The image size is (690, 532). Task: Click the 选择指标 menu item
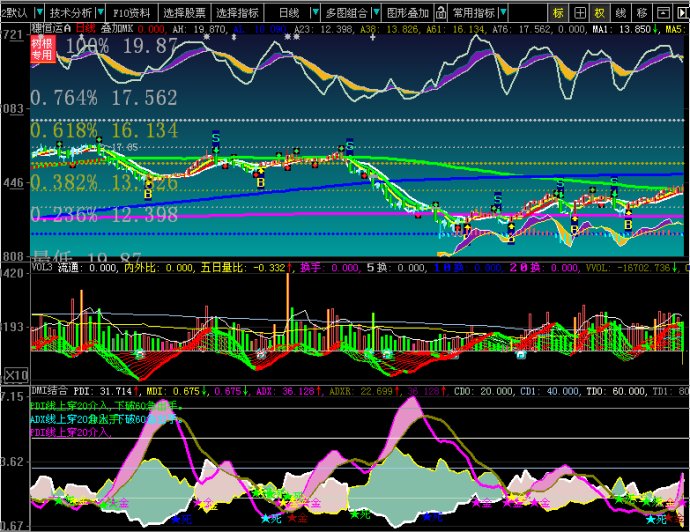pyautogui.click(x=237, y=13)
